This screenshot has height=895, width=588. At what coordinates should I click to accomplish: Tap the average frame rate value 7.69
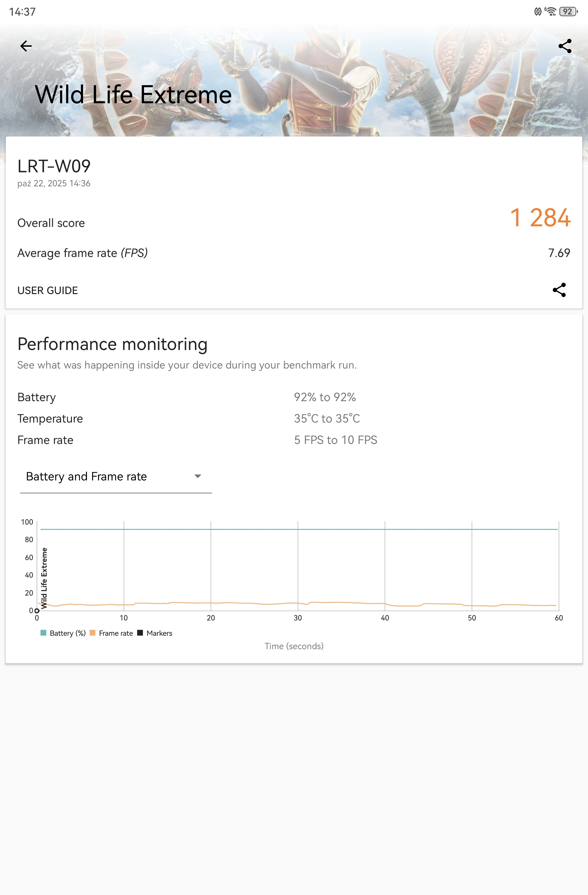click(559, 253)
